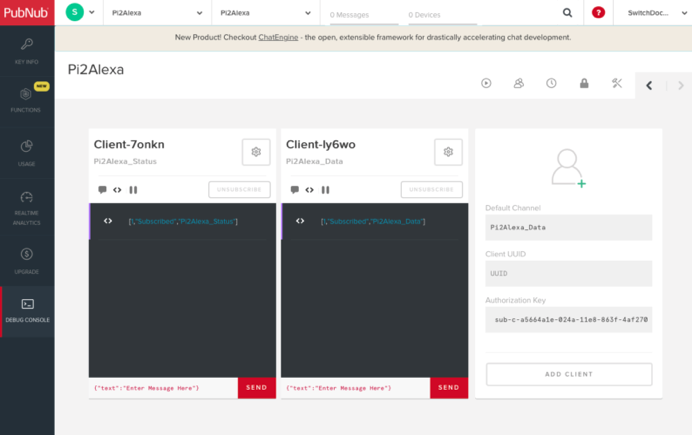Click the padlock access icon
The image size is (692, 435).
[x=584, y=83]
